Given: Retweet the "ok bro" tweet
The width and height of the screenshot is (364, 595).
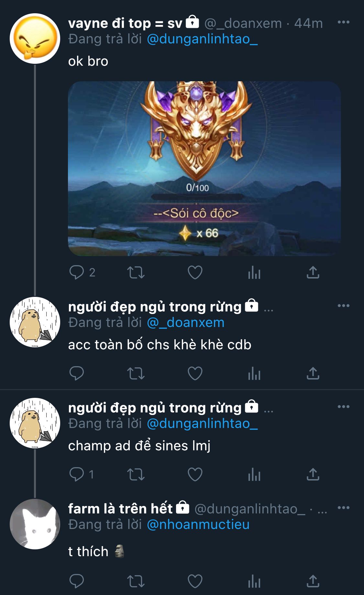Looking at the screenshot, I should 136,272.
